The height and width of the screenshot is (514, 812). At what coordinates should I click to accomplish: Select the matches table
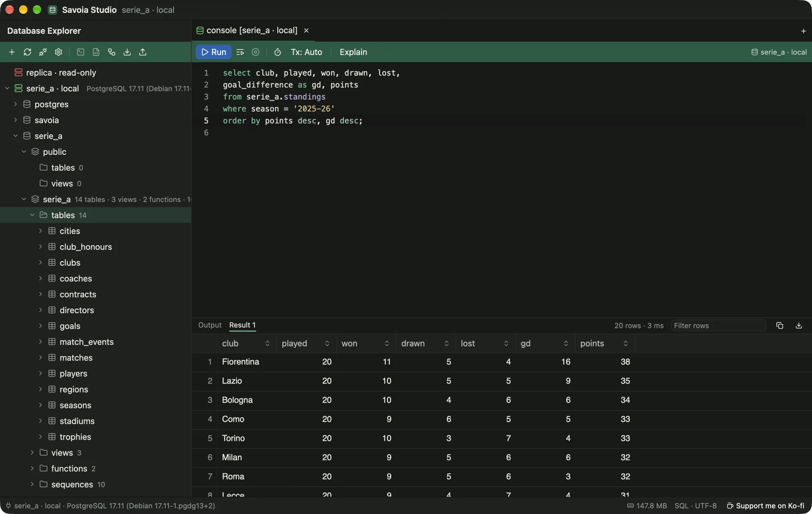(x=95, y=358)
